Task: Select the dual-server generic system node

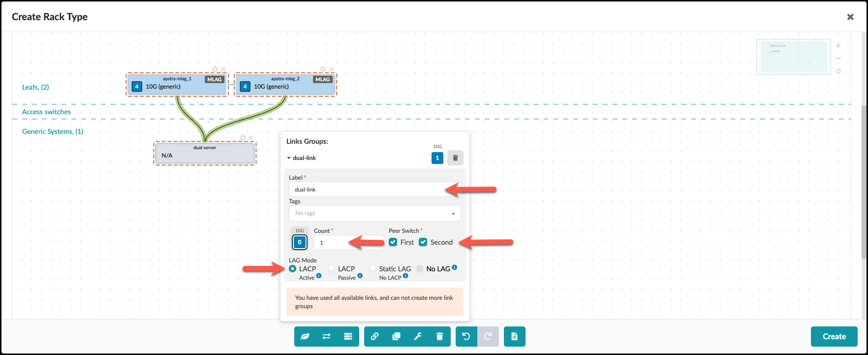Action: click(x=205, y=154)
